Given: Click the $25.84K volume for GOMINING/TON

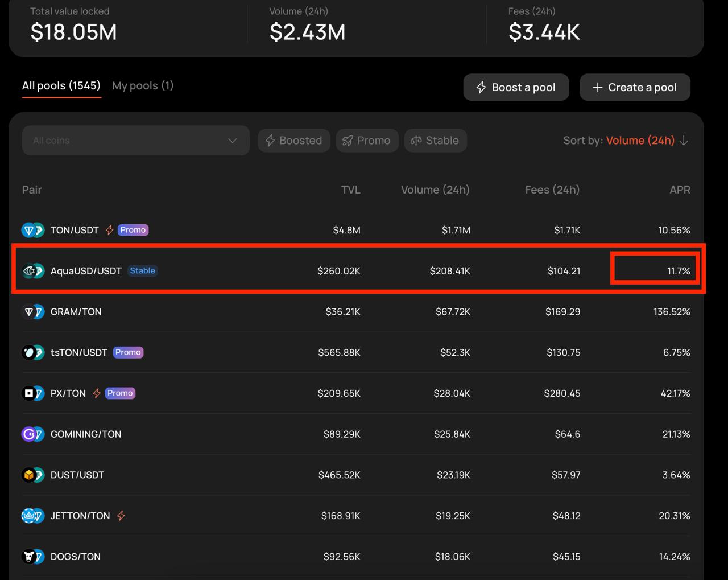Looking at the screenshot, I should pyautogui.click(x=452, y=434).
